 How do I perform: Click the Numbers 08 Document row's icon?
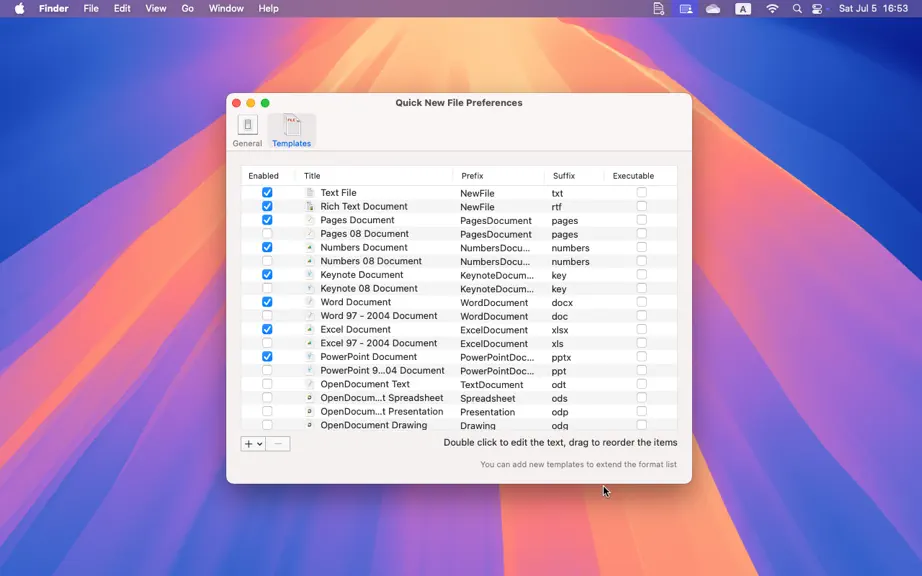pyautogui.click(x=310, y=261)
